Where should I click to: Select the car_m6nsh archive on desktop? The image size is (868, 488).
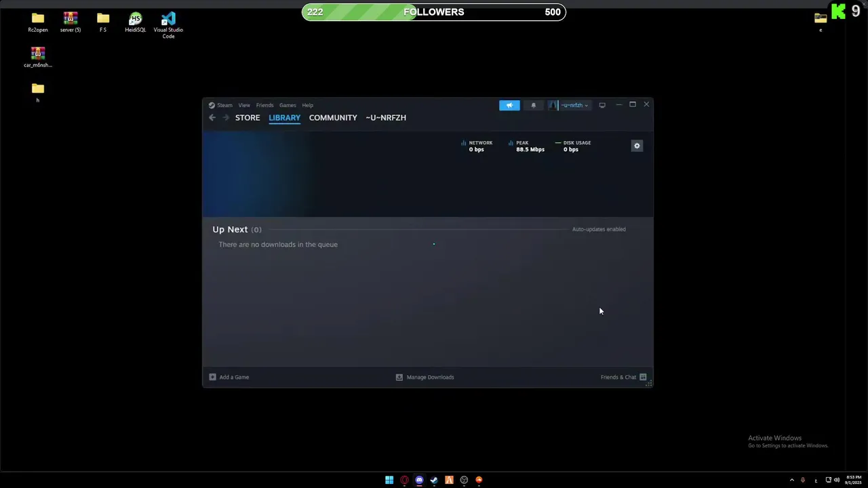point(38,58)
